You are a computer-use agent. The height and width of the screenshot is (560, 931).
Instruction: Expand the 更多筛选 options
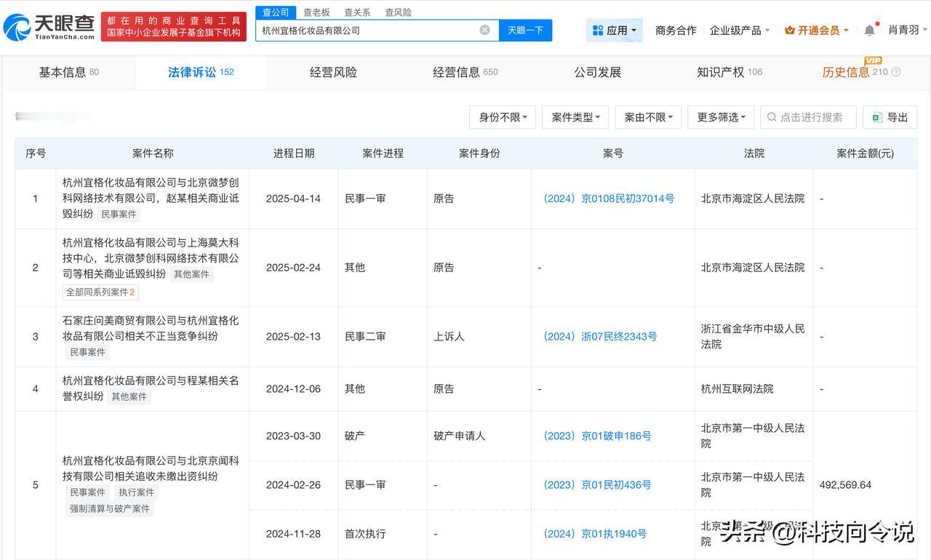click(721, 117)
